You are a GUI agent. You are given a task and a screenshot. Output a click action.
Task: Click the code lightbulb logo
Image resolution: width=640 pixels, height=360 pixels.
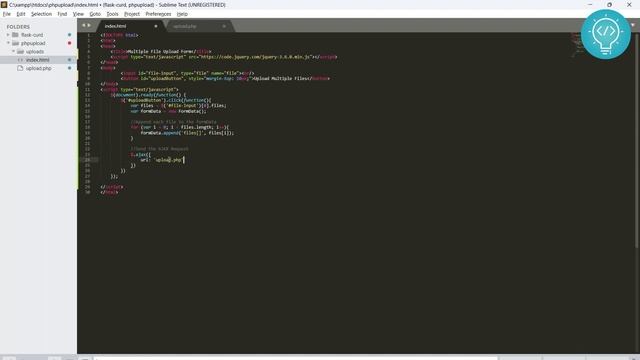click(x=606, y=35)
